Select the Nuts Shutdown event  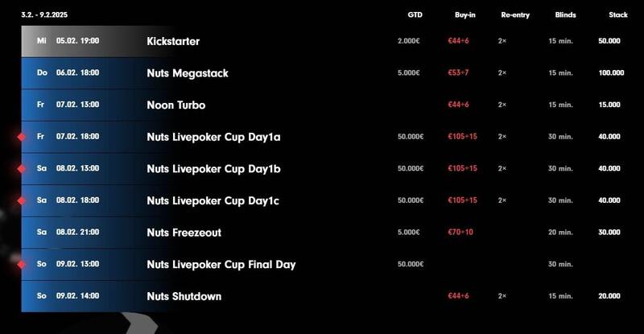[184, 296]
